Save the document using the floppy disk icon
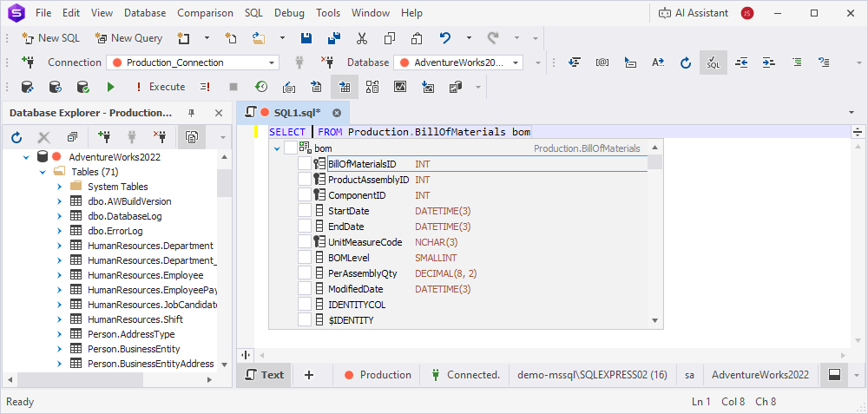Image resolution: width=868 pixels, height=414 pixels. point(306,38)
